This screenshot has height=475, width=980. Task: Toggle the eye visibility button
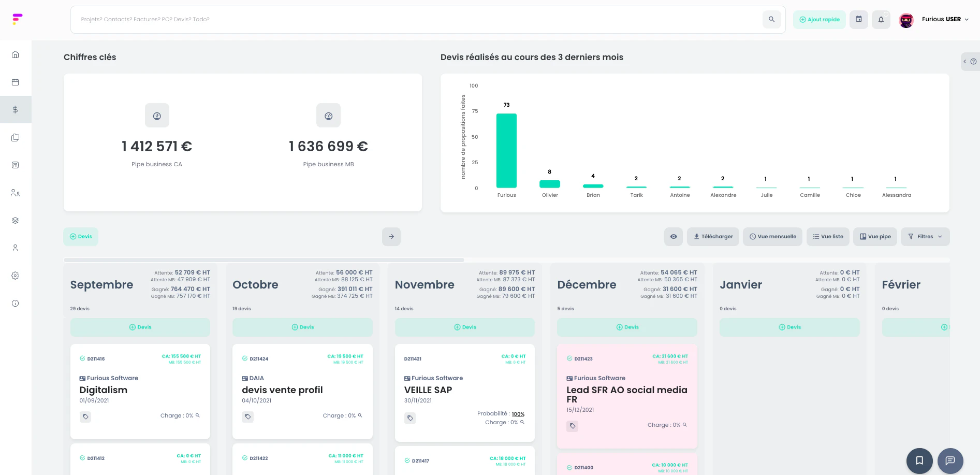pos(673,237)
